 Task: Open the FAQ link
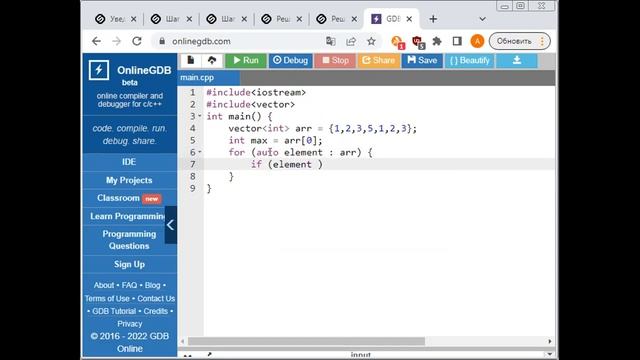click(129, 285)
